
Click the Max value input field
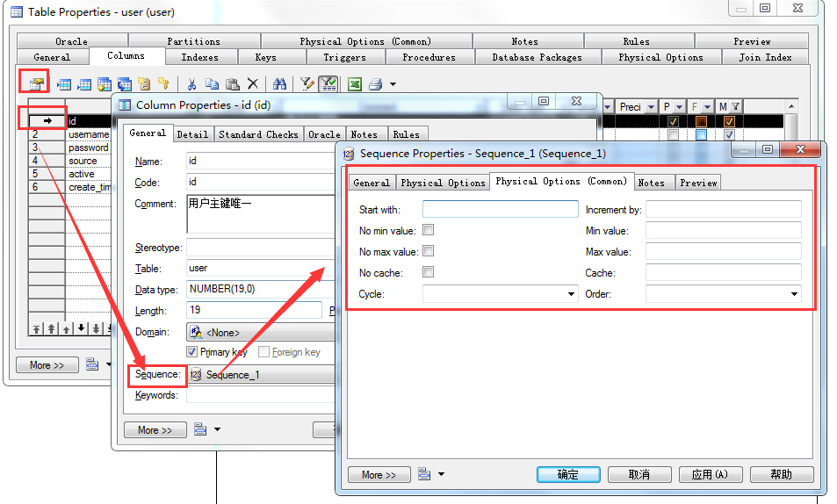pos(724,251)
